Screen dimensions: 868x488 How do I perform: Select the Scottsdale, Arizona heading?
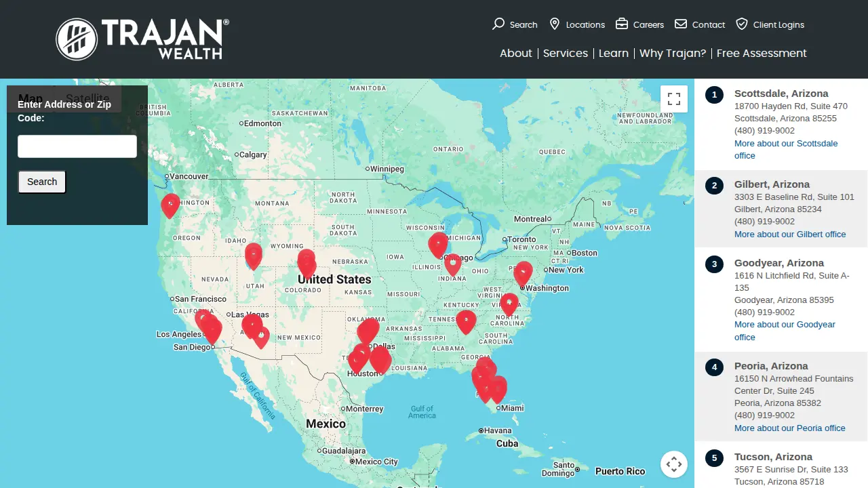[781, 94]
